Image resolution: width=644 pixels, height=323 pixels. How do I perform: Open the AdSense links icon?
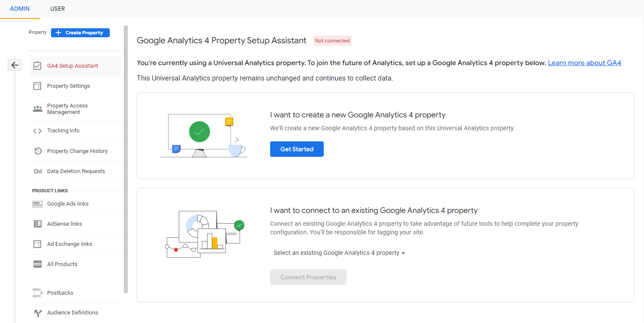pos(37,224)
